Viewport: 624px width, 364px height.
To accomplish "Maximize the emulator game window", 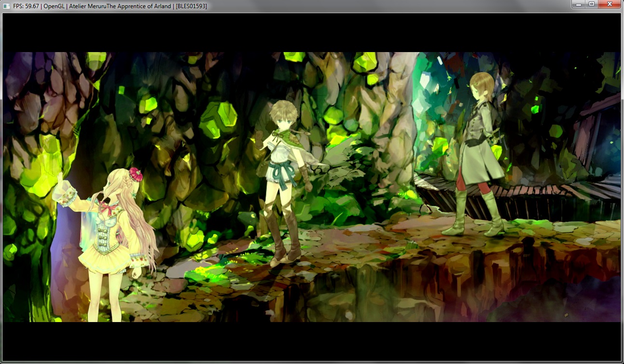I will click(591, 4).
